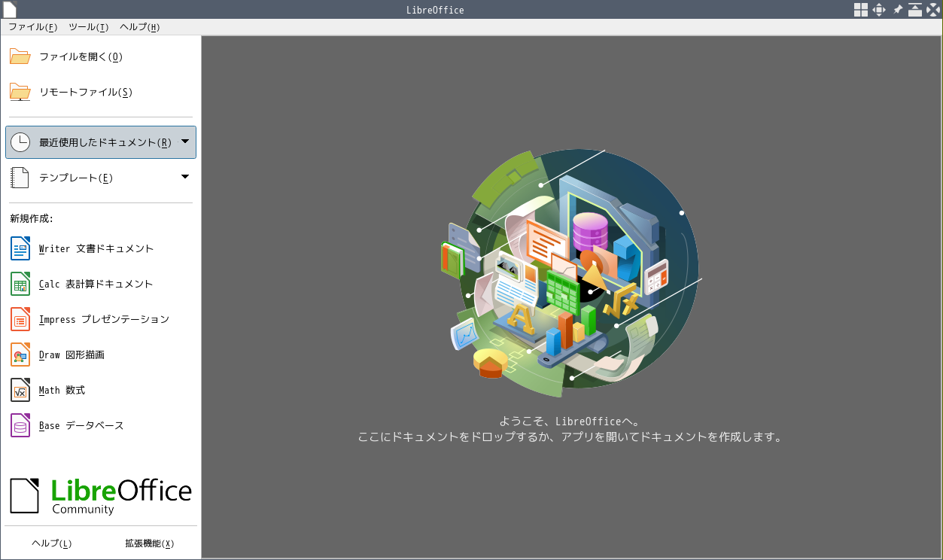
Task: Click the Draw drawing icon
Action: click(20, 355)
